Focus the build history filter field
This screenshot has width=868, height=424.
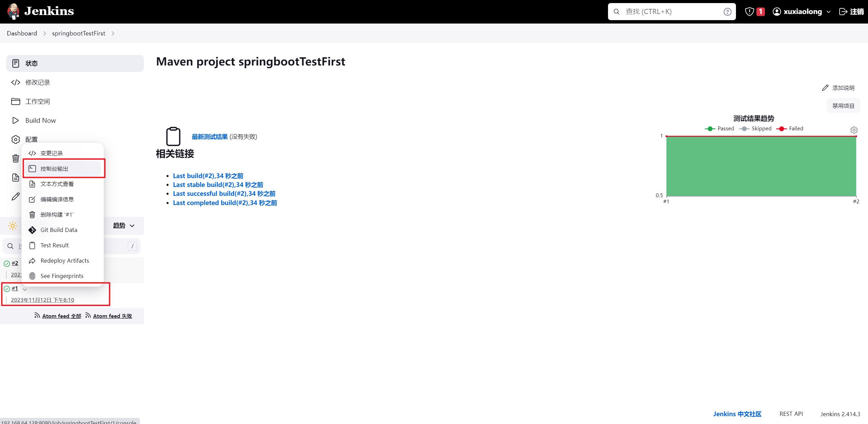(x=72, y=246)
